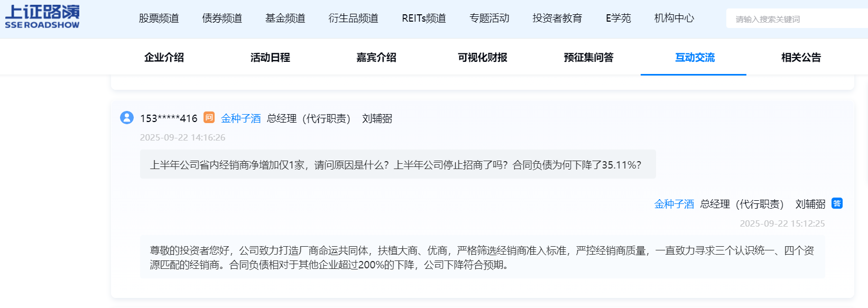Click the blue answer badge icon
This screenshot has width=868, height=308.
tap(837, 203)
